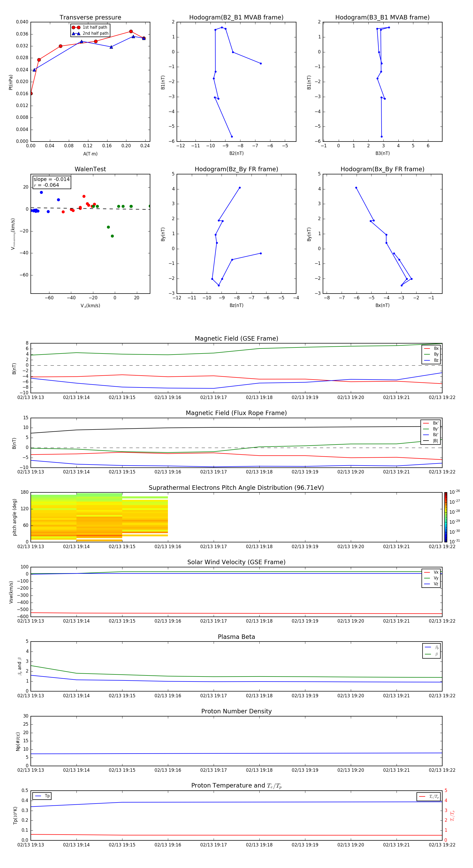The width and height of the screenshot is (473, 868).
Task: Click the Tp legend entry in temperature plot
Action: click(42, 796)
